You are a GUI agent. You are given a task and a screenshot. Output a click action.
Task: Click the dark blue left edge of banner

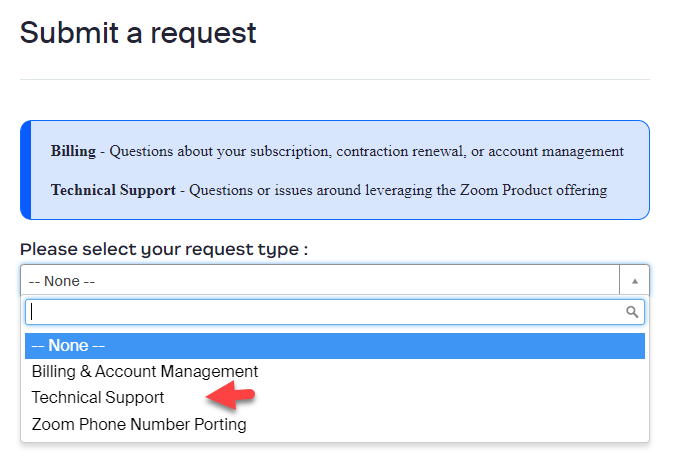click(26, 170)
